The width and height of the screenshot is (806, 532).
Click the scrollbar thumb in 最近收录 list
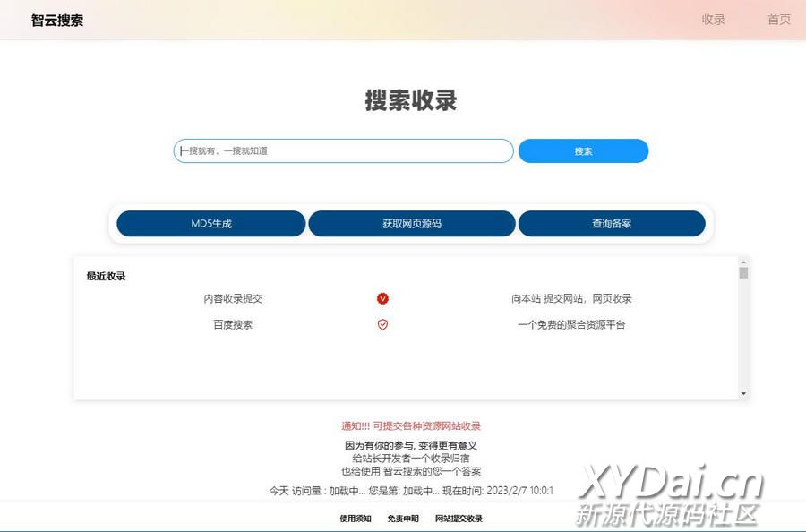coord(743,273)
